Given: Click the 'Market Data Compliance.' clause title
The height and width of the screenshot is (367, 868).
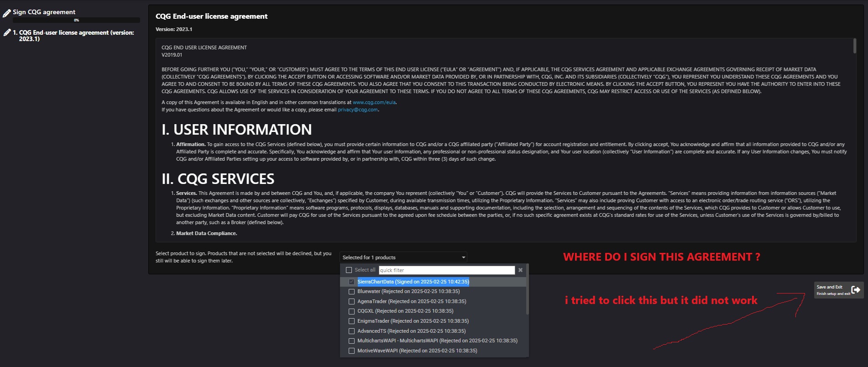Looking at the screenshot, I should point(207,233).
